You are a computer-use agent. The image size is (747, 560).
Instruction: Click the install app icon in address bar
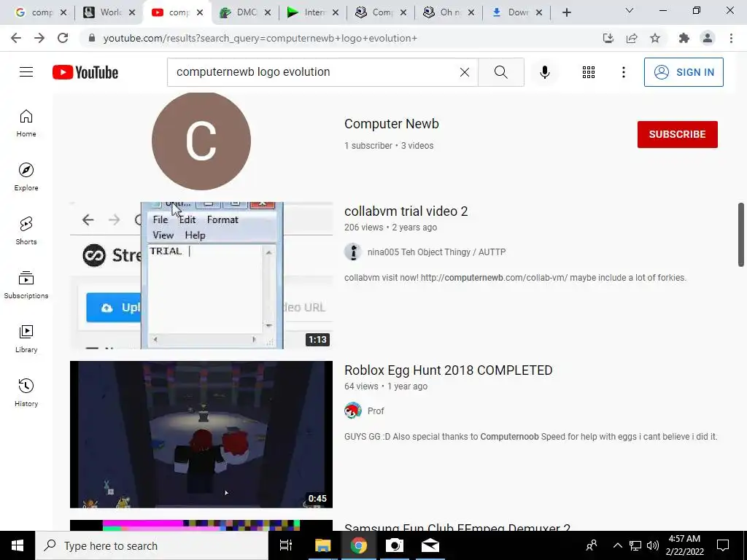click(x=608, y=38)
